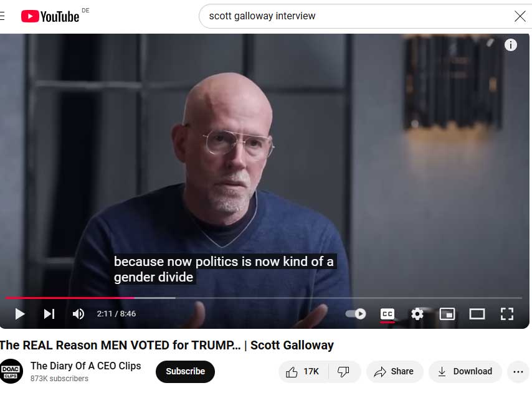Switch to miniplayer mode
532x393 pixels.
coord(447,314)
